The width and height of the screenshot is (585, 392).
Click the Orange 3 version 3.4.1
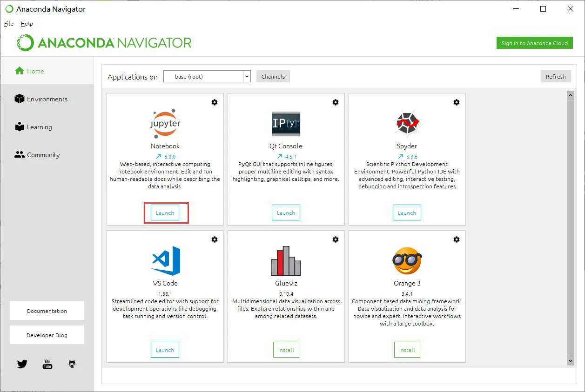click(x=407, y=294)
